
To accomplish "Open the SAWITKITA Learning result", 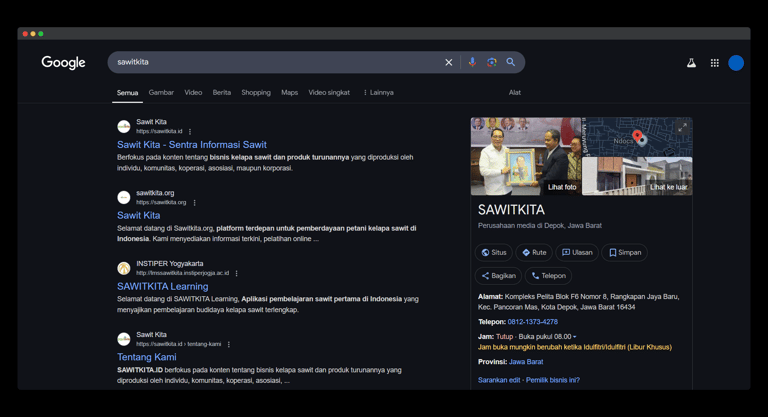I will 163,286.
